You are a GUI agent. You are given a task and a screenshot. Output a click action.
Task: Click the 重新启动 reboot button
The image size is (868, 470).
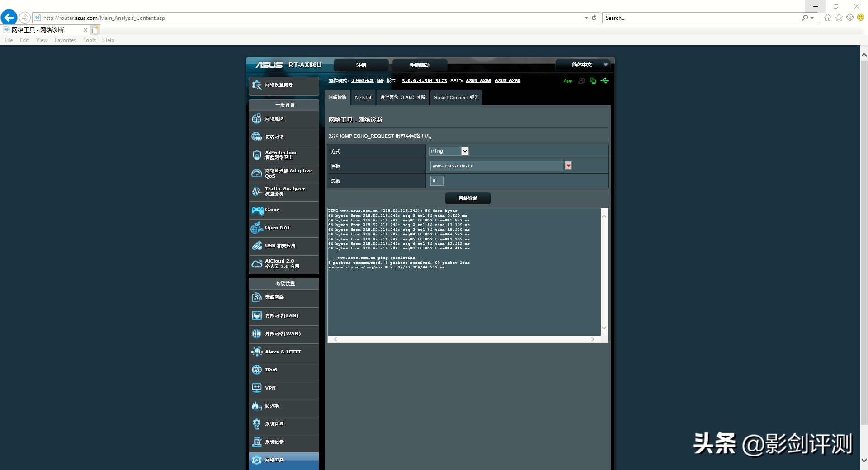point(420,65)
